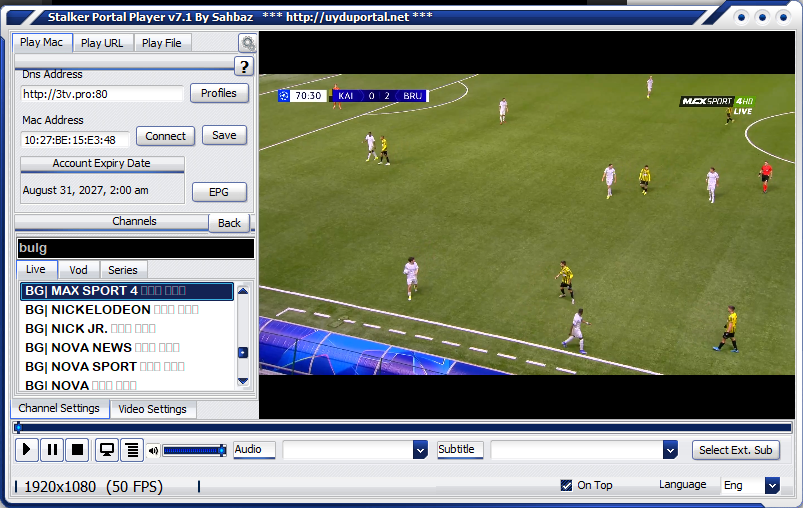Stop the stream playback
This screenshot has height=508, width=803.
click(x=77, y=450)
